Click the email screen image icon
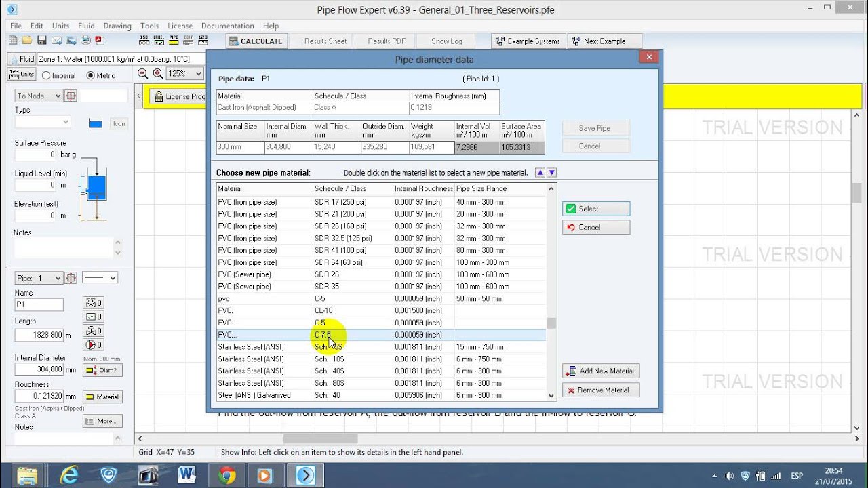Screen dimensions: 868x488 (71, 41)
